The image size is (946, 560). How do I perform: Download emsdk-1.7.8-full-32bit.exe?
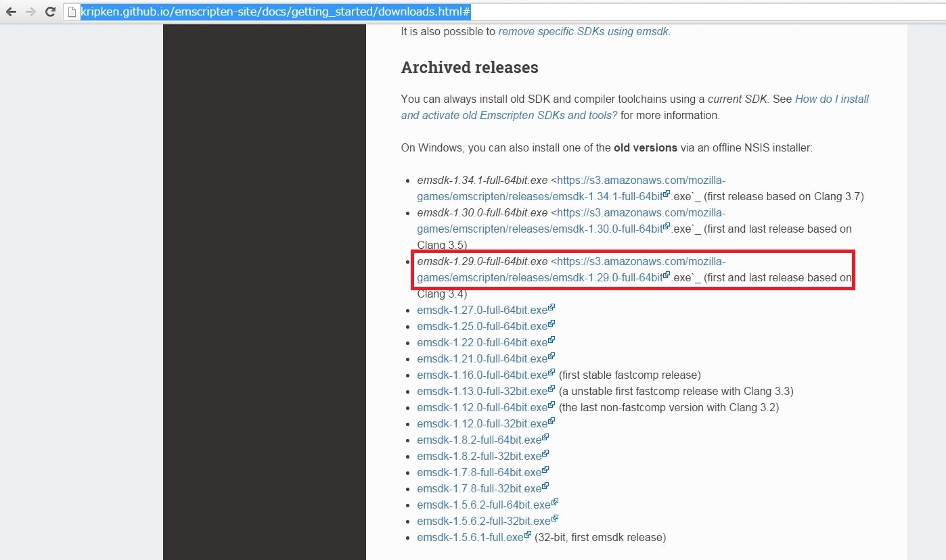tap(479, 488)
